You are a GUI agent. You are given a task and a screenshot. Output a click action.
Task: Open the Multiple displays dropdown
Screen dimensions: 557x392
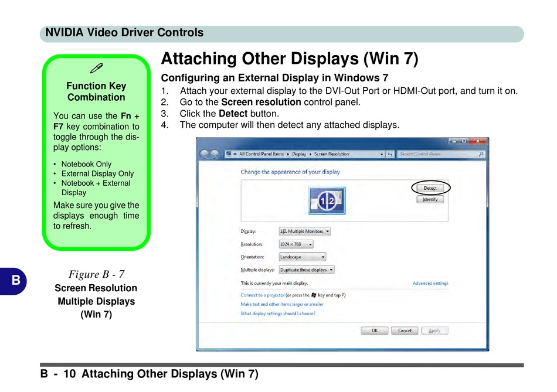coord(306,270)
